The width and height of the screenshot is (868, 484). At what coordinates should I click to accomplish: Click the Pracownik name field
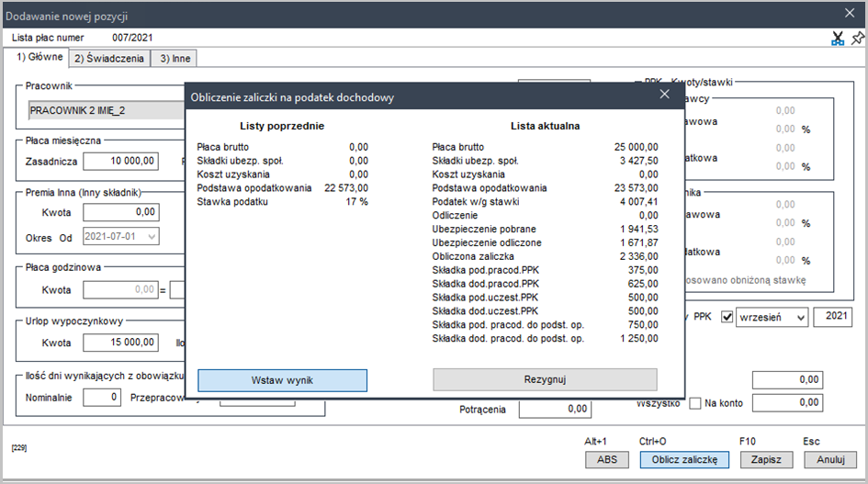click(106, 110)
